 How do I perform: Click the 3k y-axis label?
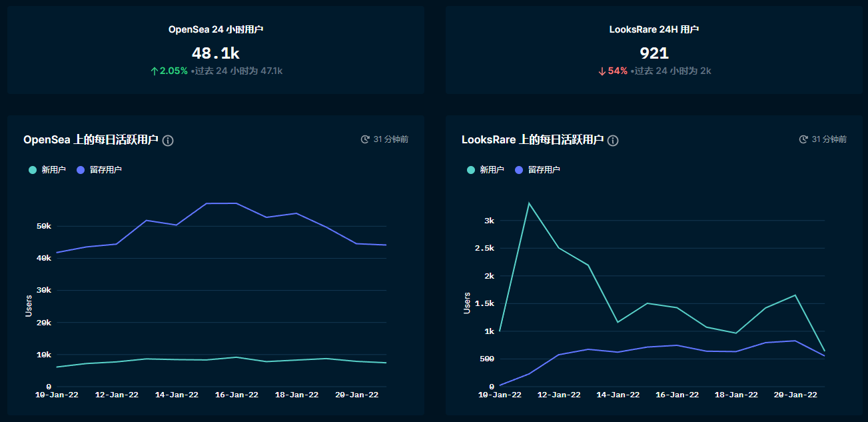[489, 221]
